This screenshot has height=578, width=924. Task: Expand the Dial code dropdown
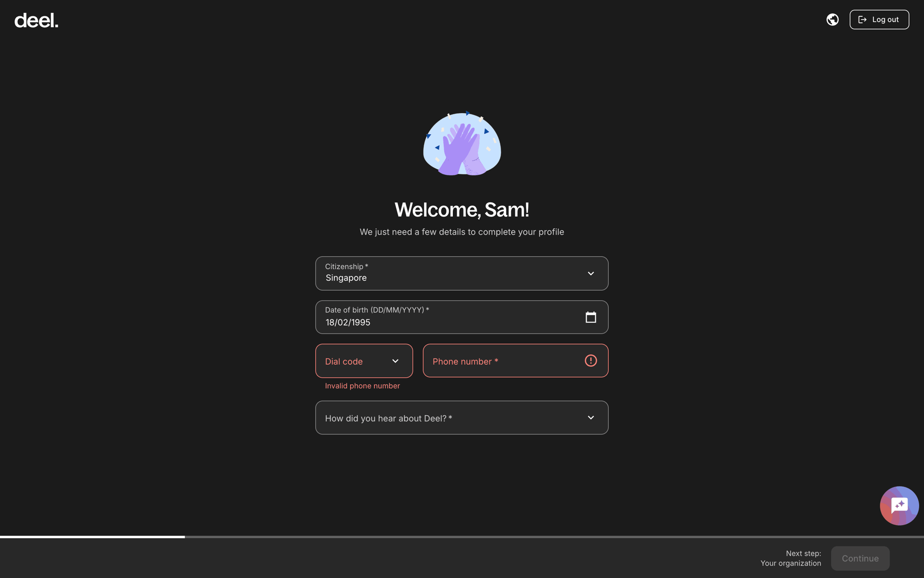[x=364, y=361]
